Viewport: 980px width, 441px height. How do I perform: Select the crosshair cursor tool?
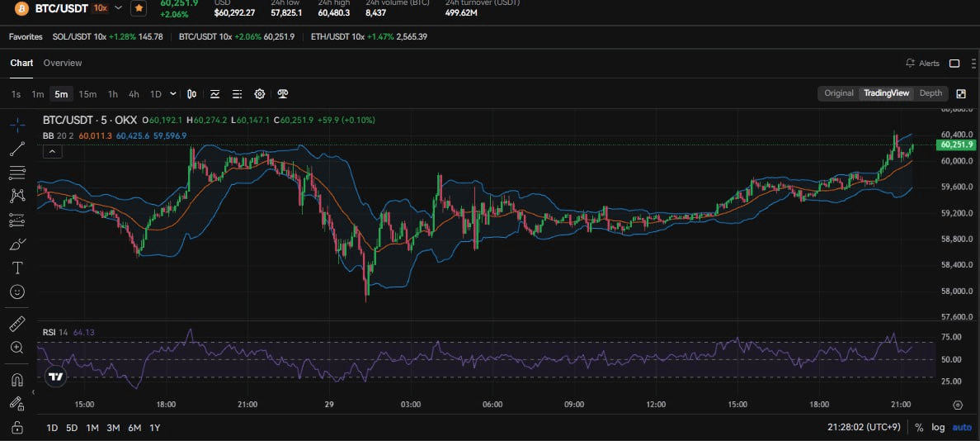(17, 125)
